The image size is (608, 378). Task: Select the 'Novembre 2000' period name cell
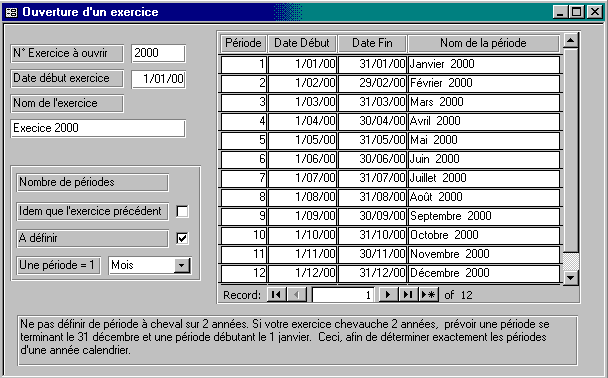coord(484,254)
